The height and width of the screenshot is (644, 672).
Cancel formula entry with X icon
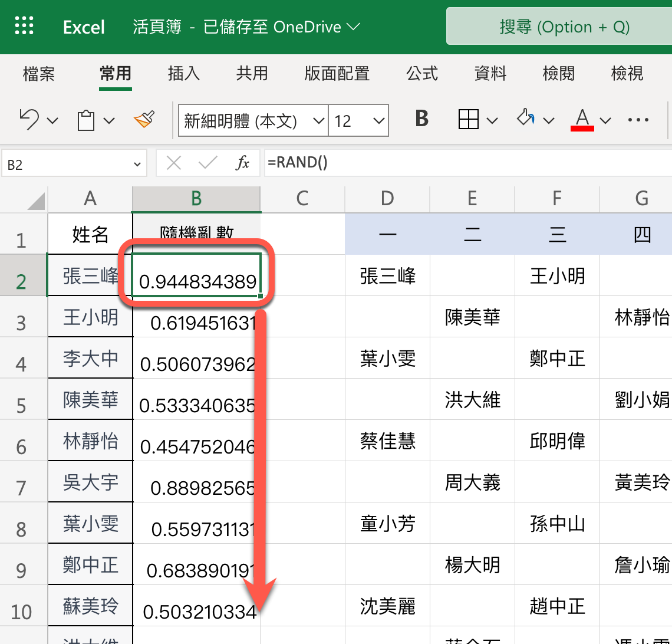(174, 163)
